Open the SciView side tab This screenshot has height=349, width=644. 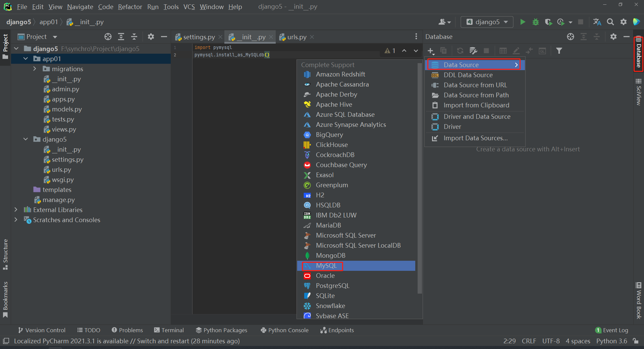(x=639, y=92)
